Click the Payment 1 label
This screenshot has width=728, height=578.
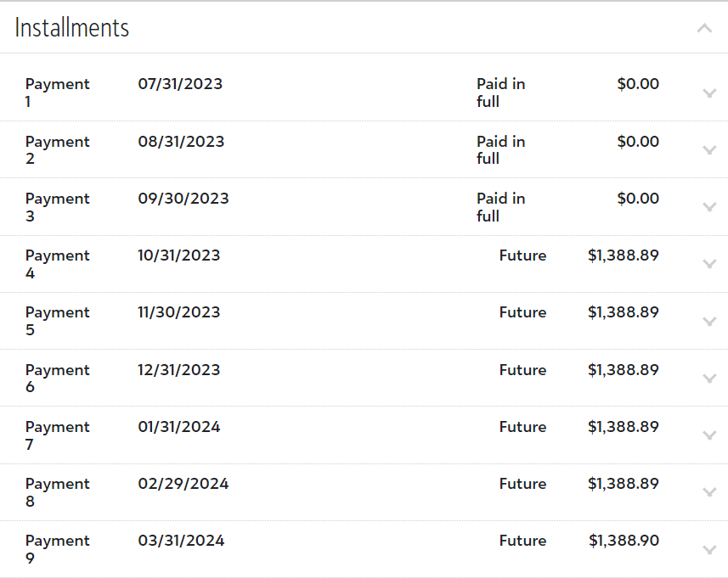pyautogui.click(x=57, y=93)
